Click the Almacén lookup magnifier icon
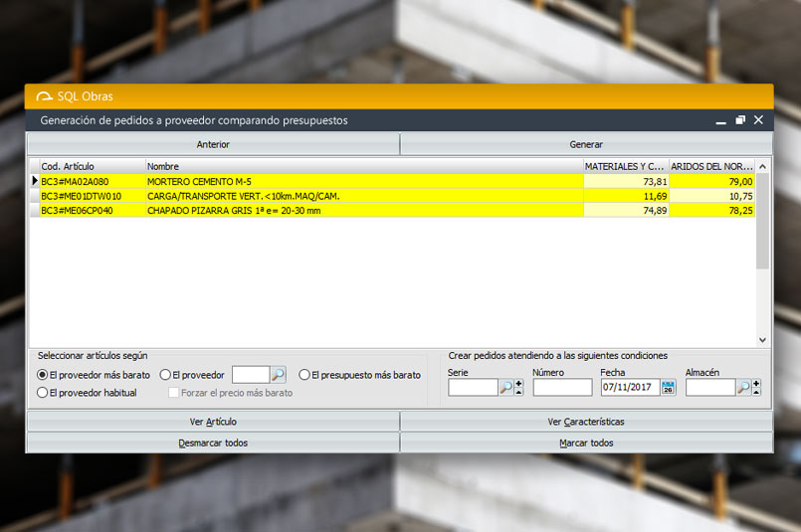The height and width of the screenshot is (532, 801). 743,388
